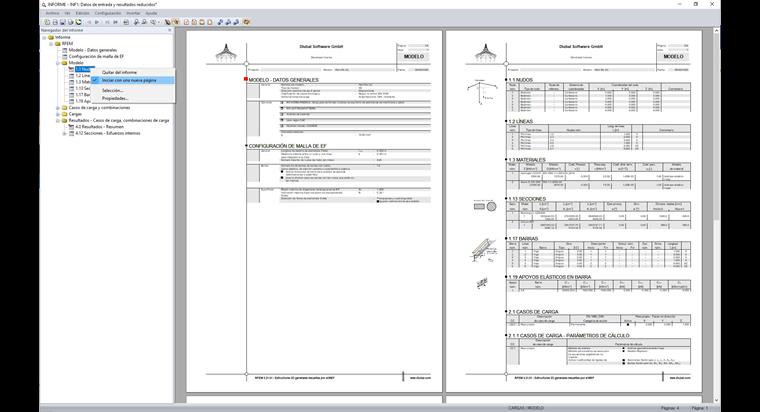Click the '2.1 CASOS DE CARGA' heading

coord(533,312)
